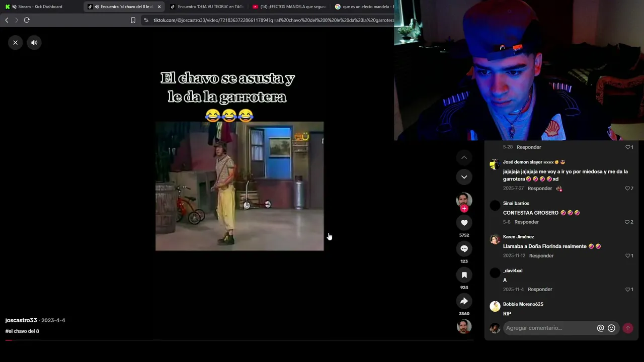Pause the El Chavo video
644x362 pixels.
coord(239,186)
